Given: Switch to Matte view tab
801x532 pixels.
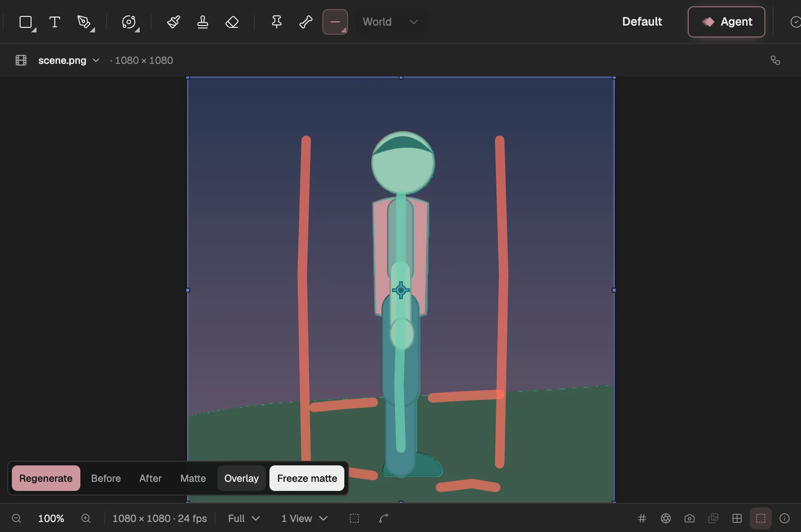Looking at the screenshot, I should pyautogui.click(x=193, y=478).
